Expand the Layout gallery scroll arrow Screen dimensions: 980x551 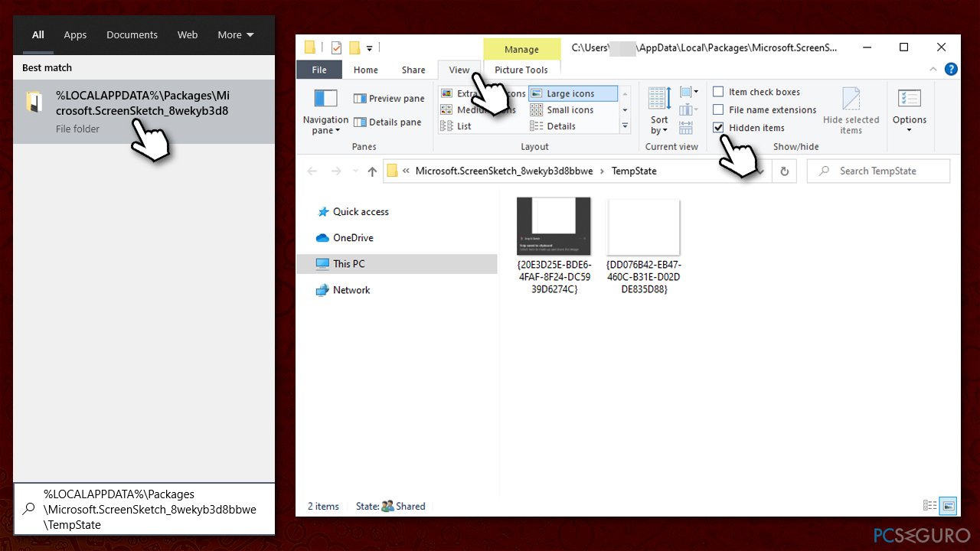(626, 126)
